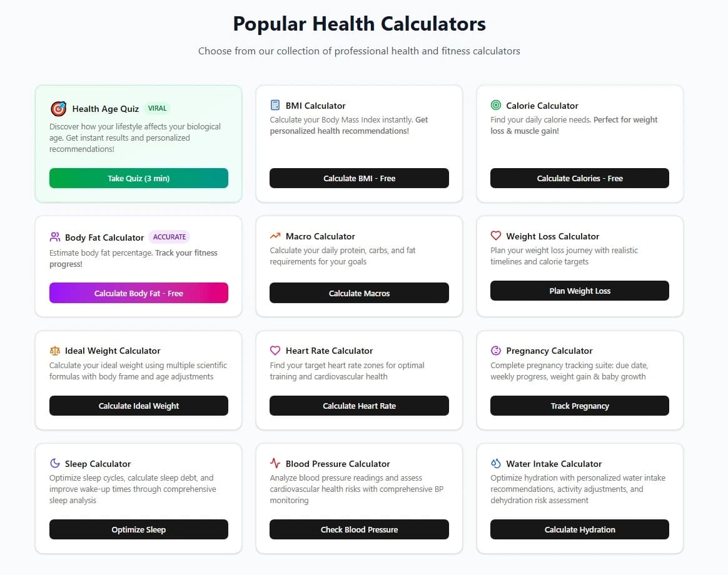The height and width of the screenshot is (575, 728).
Task: Select the Macro Calculator trending arrow icon
Action: click(276, 236)
